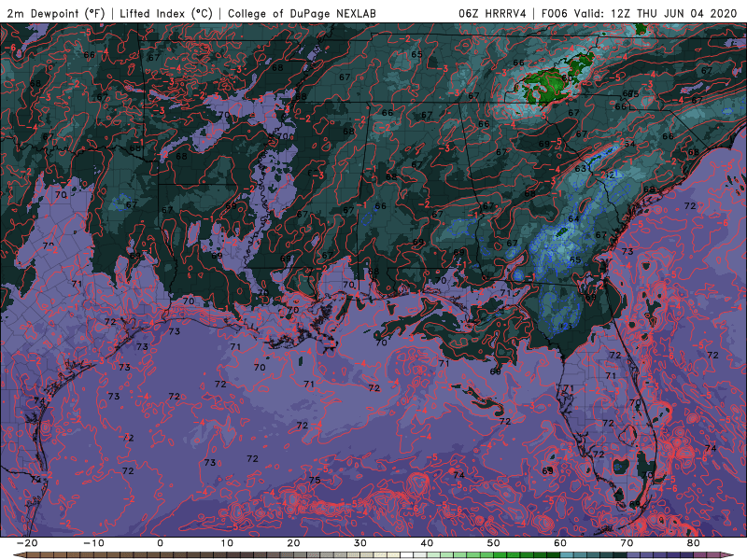This screenshot has height=560, width=747.
Task: Click the 'F006 Valid: 12Z THU JUN 04 2020' text
Action: tap(639, 13)
